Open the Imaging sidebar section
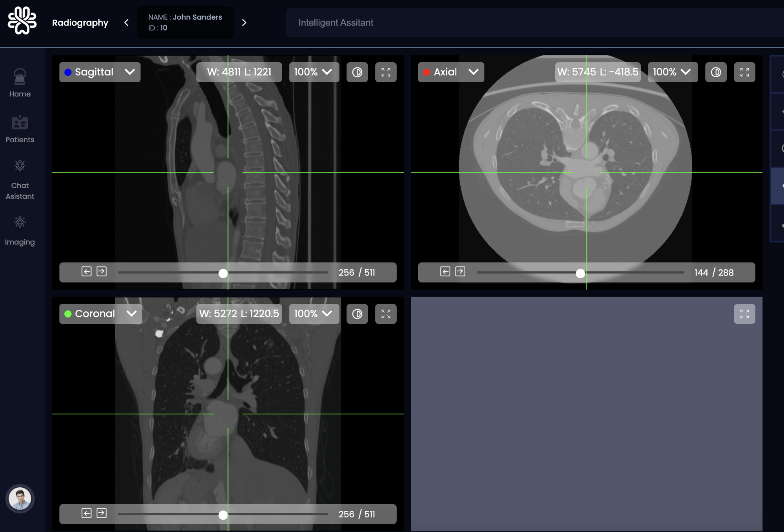Viewport: 784px width, 532px height. tap(20, 231)
